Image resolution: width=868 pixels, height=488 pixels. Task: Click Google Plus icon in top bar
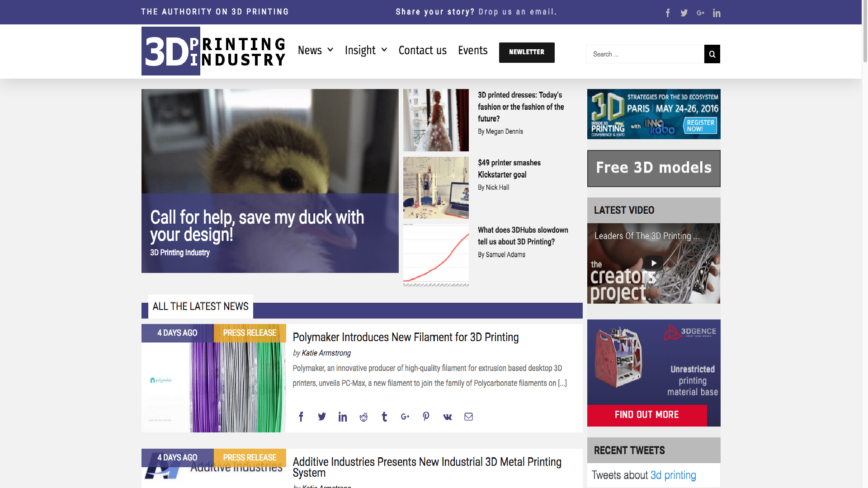700,13
